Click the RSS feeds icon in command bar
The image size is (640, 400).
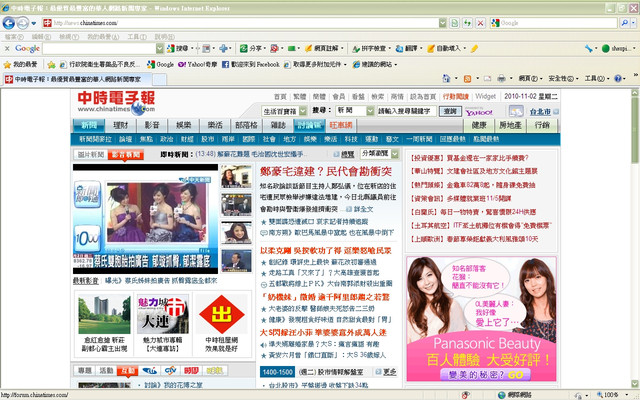(x=467, y=78)
